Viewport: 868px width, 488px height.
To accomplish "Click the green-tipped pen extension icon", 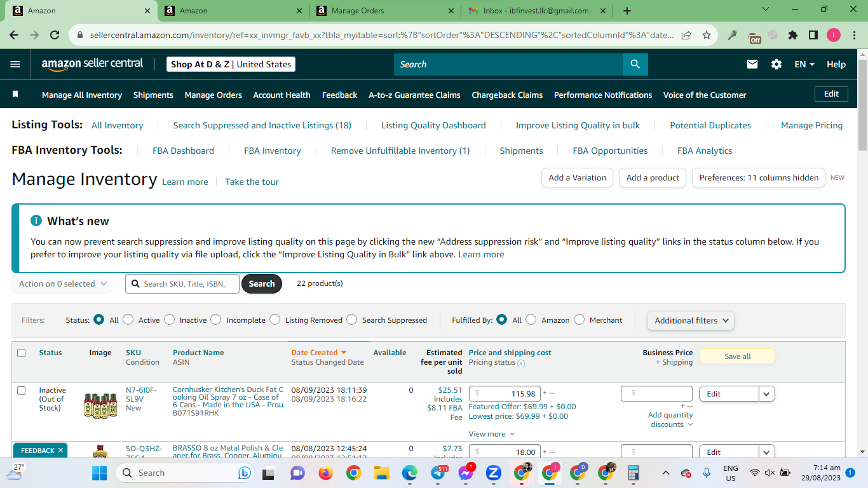I will pos(732,36).
